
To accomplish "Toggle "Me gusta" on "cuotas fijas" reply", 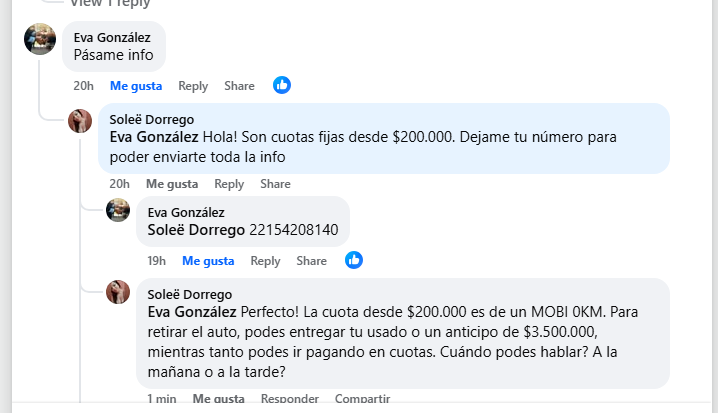I will [x=172, y=184].
